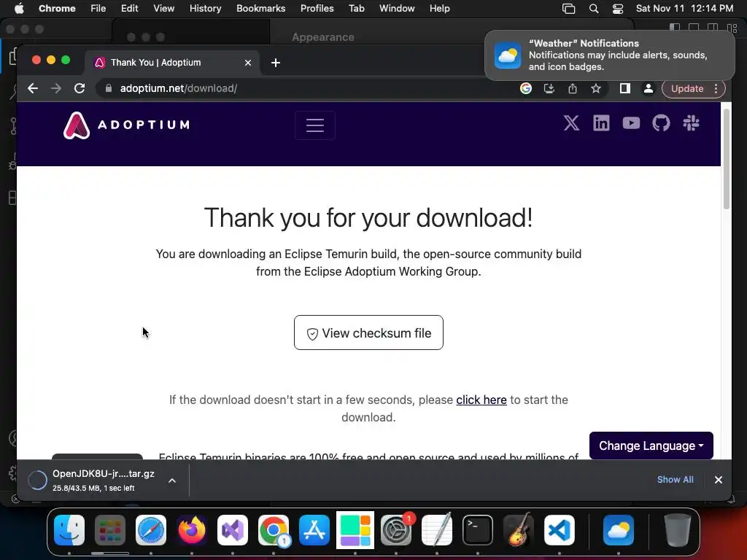The height and width of the screenshot is (560, 747).
Task: Open Chrome profile avatar menu
Action: tap(649, 88)
